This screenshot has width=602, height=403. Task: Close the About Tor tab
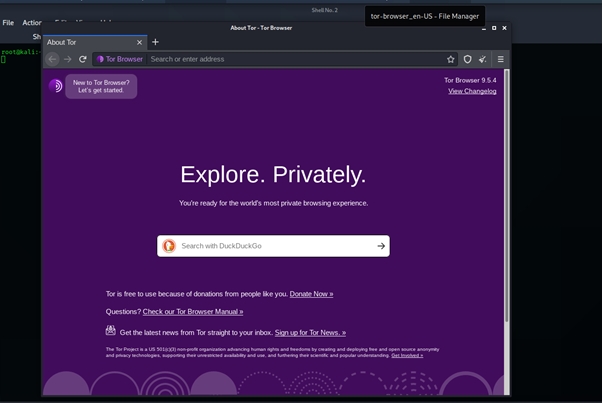(139, 42)
